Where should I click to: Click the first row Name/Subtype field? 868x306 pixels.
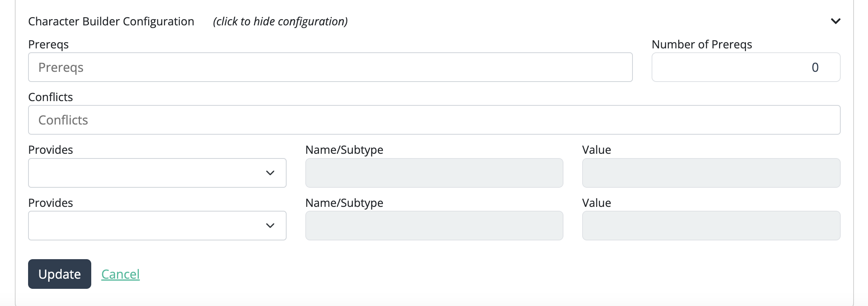[434, 173]
